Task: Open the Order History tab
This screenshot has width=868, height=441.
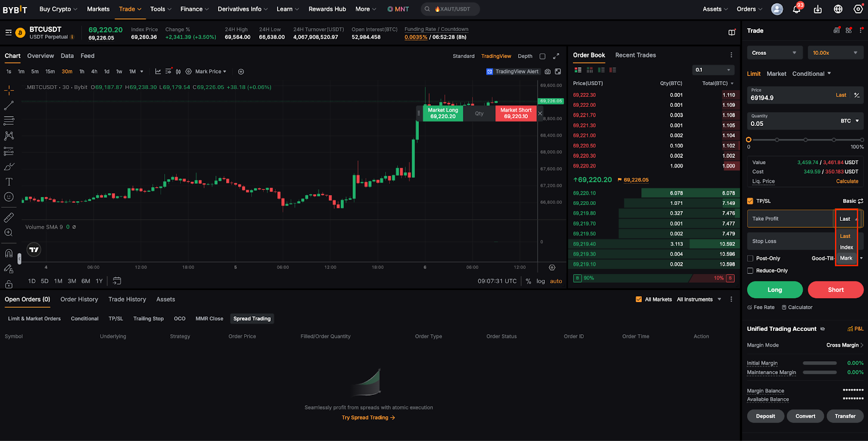Action: [x=79, y=299]
